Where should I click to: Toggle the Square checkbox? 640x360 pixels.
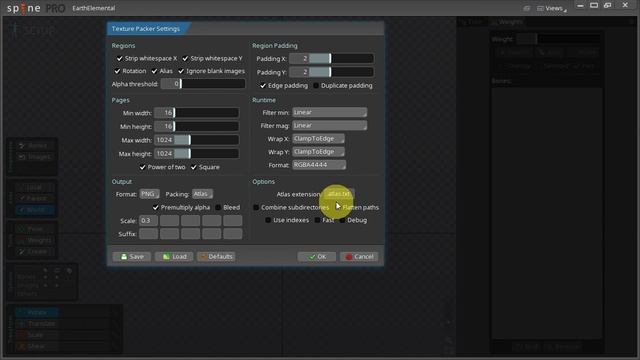193,167
